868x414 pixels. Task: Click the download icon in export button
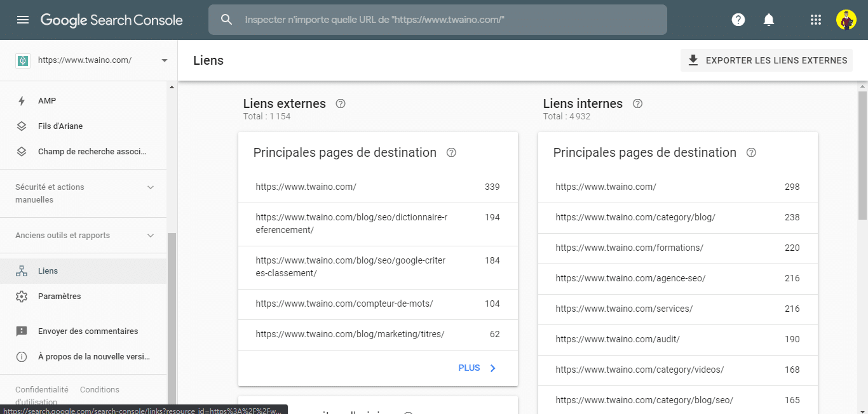coord(693,60)
